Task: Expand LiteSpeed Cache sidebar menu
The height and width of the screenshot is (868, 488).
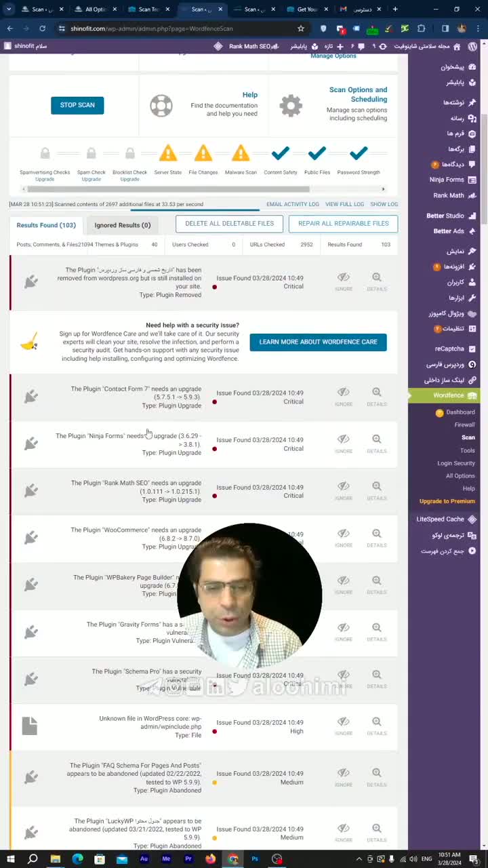Action: click(445, 519)
